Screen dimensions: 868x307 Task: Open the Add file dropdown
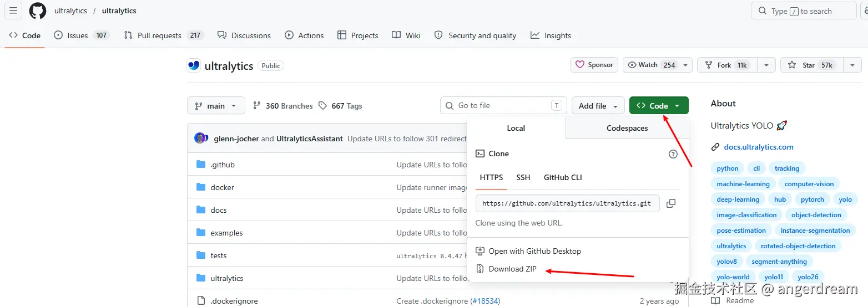pos(598,106)
